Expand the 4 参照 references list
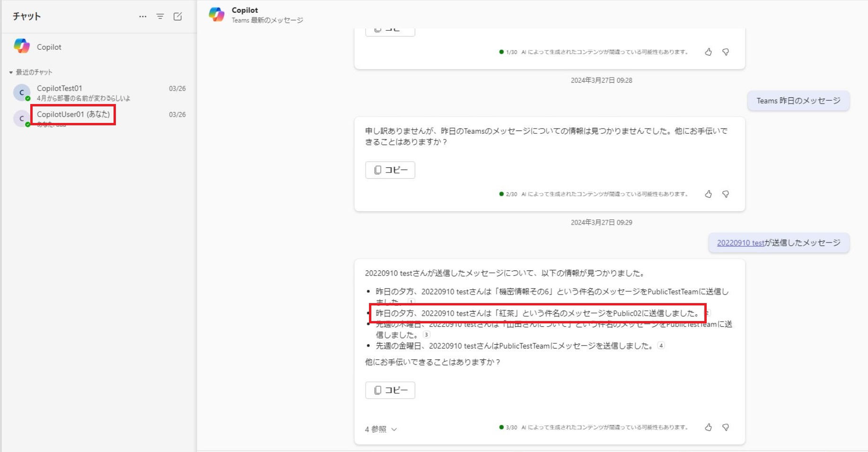 381,429
